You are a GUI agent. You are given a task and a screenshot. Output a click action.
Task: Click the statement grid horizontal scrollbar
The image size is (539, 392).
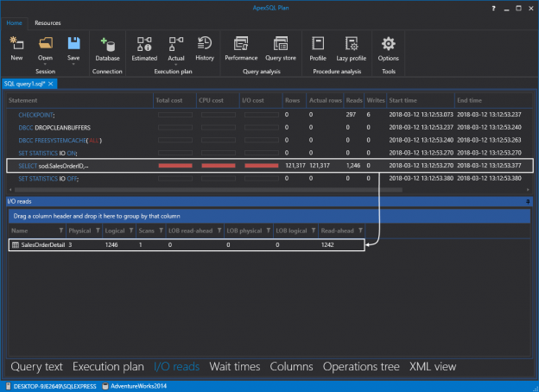pos(208,190)
